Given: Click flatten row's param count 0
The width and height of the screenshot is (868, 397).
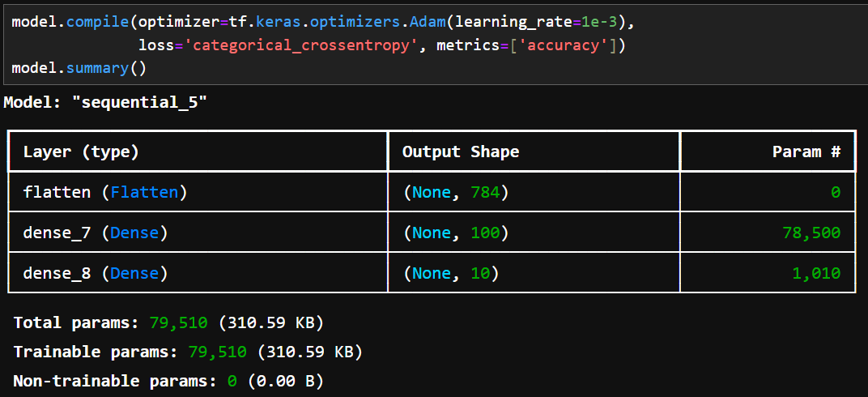Looking at the screenshot, I should tap(836, 192).
